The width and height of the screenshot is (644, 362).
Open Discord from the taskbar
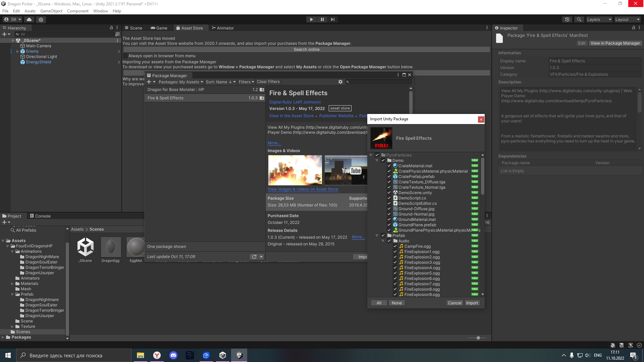point(173,355)
